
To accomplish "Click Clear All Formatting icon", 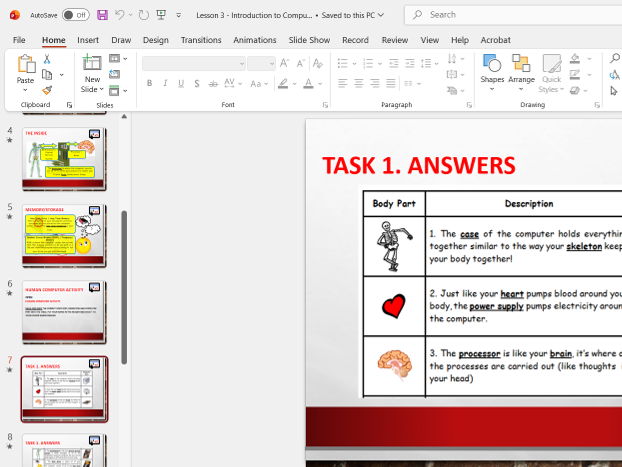I will coord(317,63).
